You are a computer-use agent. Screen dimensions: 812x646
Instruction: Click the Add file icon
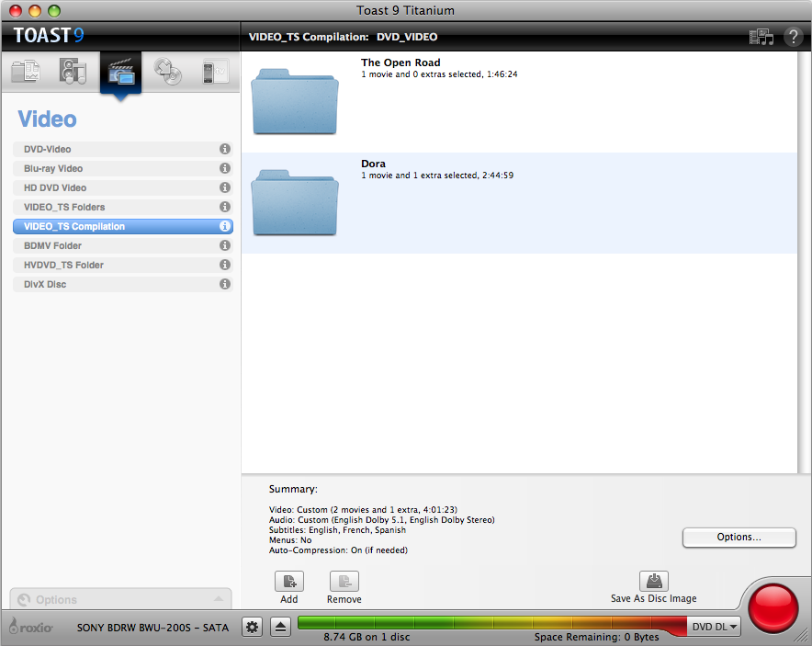289,582
